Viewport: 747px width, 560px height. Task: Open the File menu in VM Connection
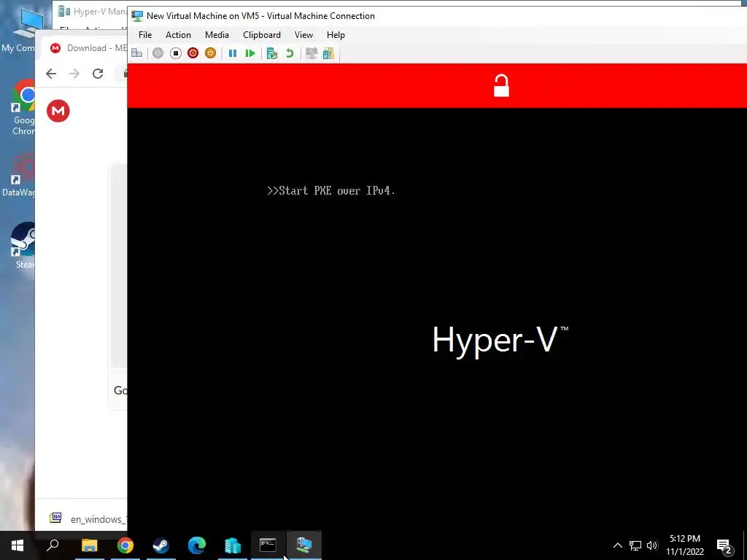point(145,35)
